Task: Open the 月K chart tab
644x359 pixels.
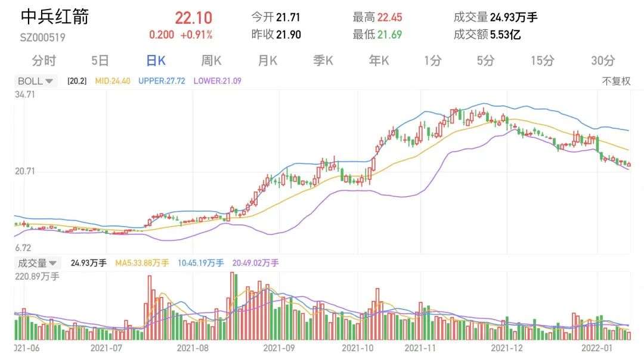Action: point(267,60)
